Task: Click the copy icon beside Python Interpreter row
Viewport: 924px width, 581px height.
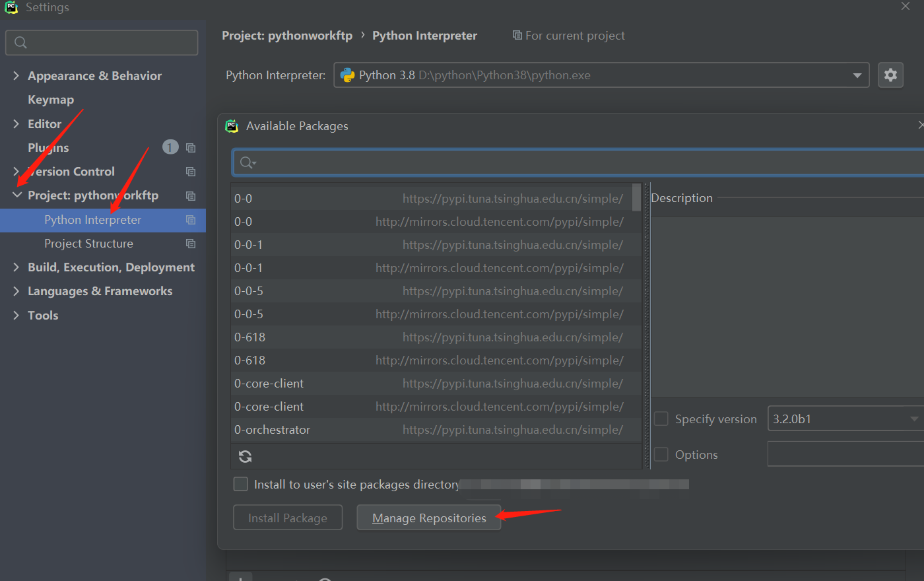Action: click(x=191, y=220)
